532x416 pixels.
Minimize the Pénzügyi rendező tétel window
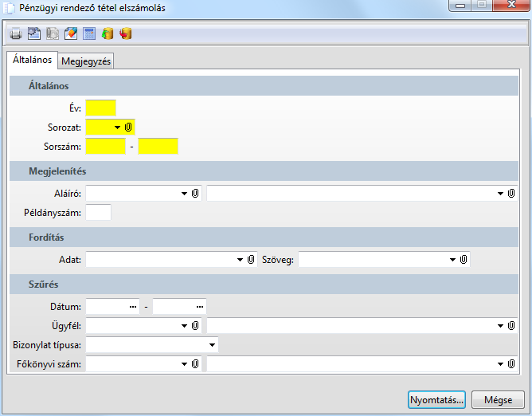[x=460, y=6]
